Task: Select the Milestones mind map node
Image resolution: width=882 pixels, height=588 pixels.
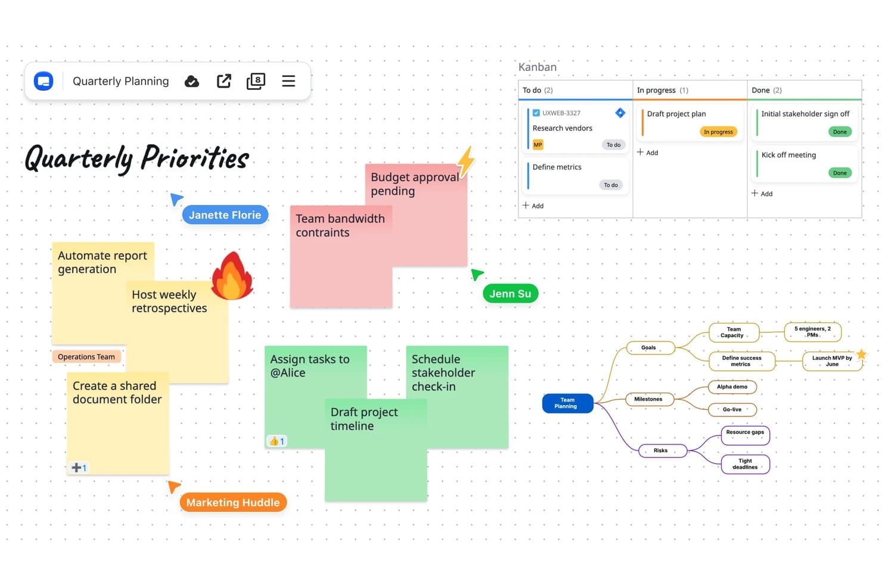Action: pyautogui.click(x=650, y=399)
